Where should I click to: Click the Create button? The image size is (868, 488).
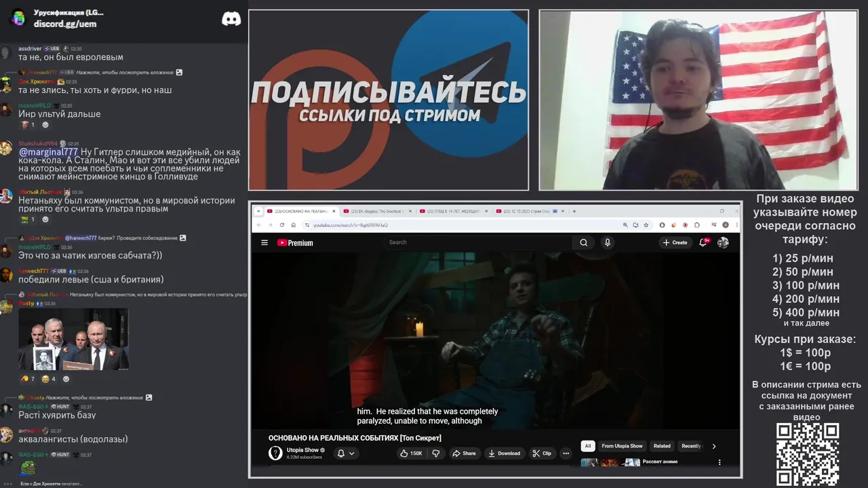click(x=675, y=243)
